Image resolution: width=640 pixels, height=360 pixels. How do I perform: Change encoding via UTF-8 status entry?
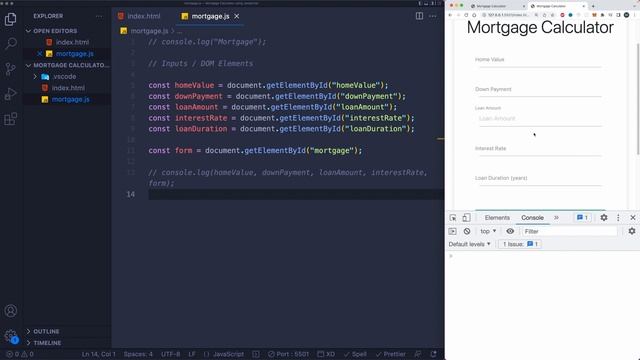point(170,354)
